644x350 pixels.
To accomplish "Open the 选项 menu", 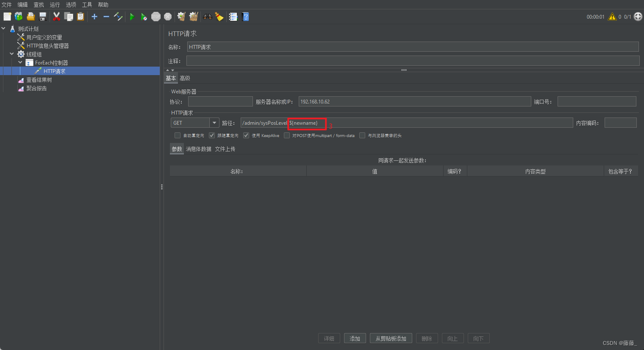I will [71, 5].
